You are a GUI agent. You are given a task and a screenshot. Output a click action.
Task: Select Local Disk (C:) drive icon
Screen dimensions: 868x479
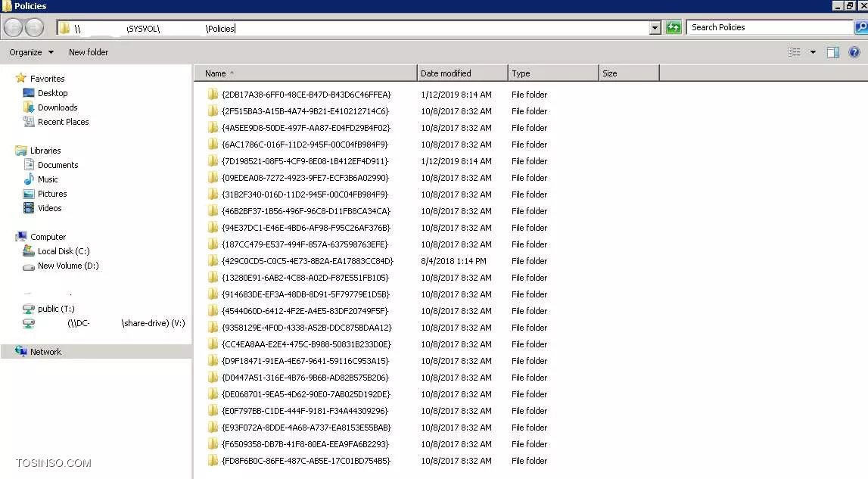[29, 251]
